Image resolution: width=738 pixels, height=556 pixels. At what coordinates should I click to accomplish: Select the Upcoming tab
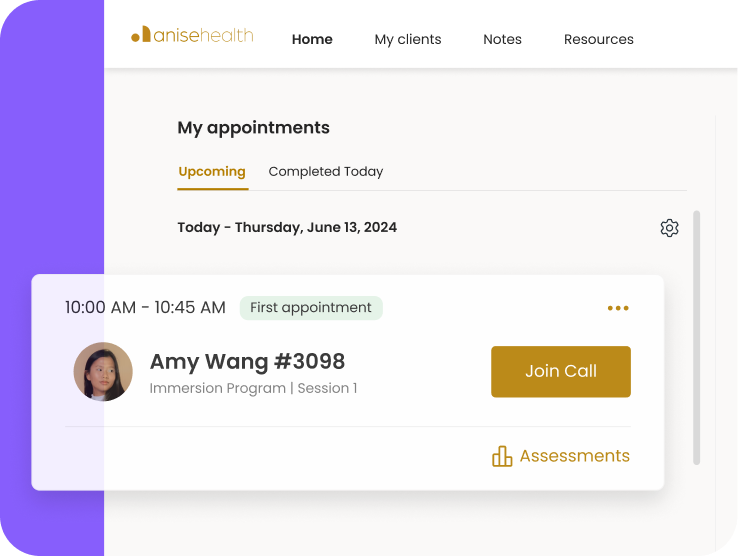pyautogui.click(x=212, y=172)
